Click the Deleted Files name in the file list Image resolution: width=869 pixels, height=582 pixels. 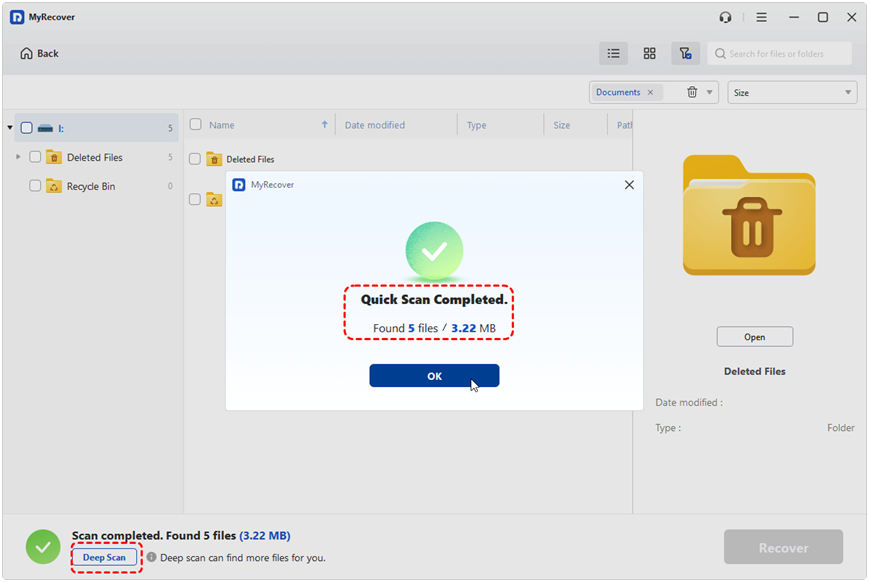point(250,160)
